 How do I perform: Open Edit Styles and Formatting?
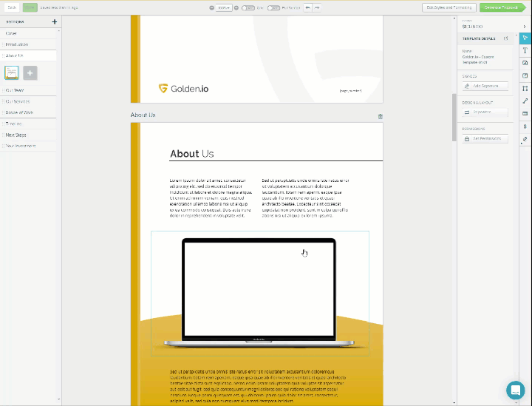click(x=449, y=7)
